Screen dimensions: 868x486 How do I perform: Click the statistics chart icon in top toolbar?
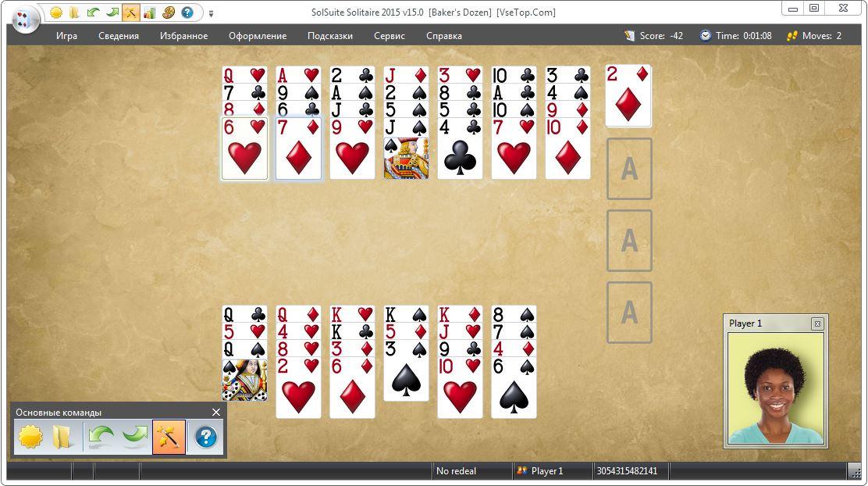pyautogui.click(x=149, y=13)
